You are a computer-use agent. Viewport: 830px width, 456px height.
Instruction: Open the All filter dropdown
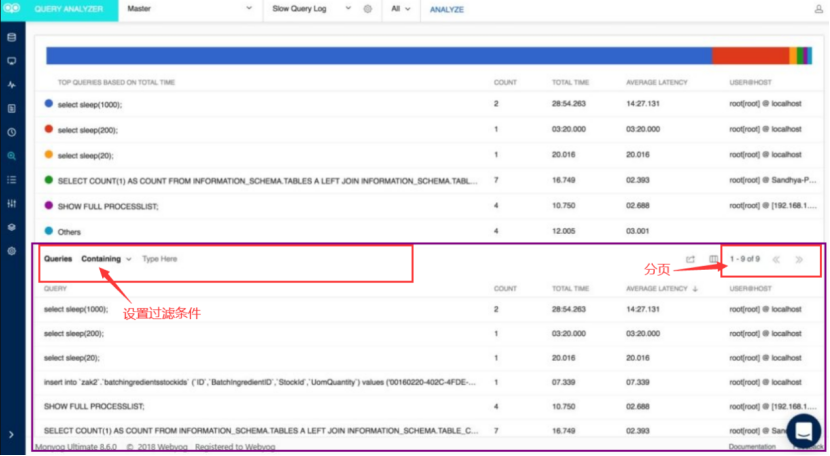coord(403,9)
